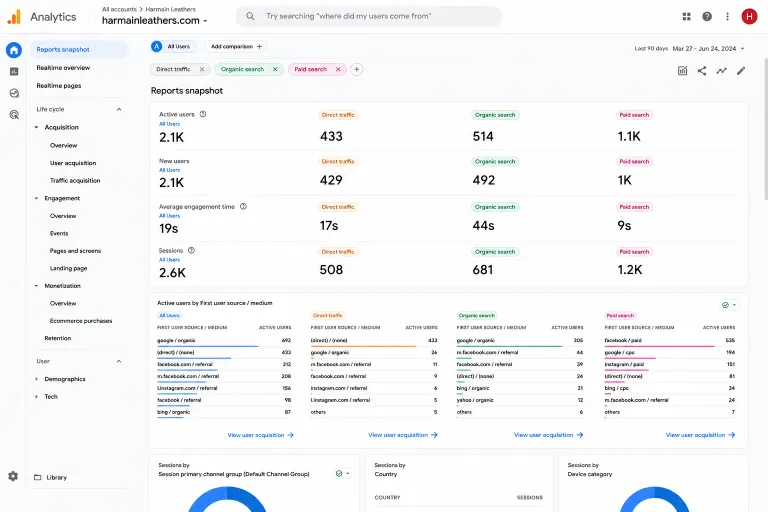Remove the Direct traffic comparison chip
The image size is (768, 512).
202,70
